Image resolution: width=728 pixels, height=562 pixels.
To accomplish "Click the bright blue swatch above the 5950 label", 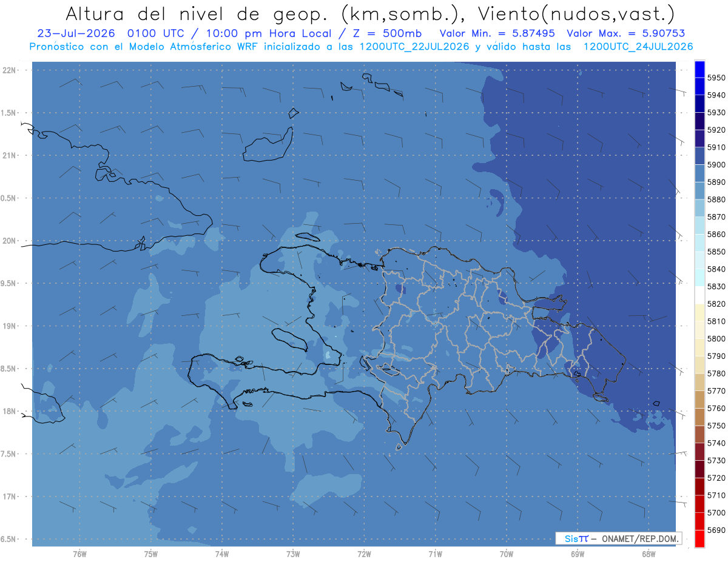I will click(699, 69).
